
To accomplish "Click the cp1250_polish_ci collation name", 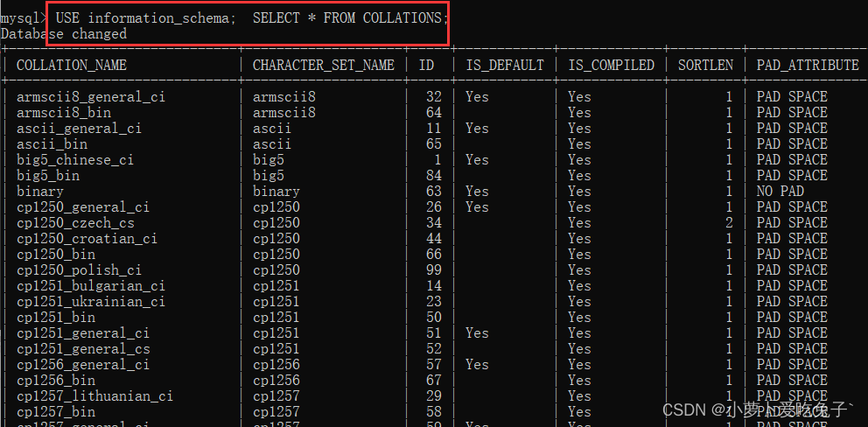I will pyautogui.click(x=79, y=270).
